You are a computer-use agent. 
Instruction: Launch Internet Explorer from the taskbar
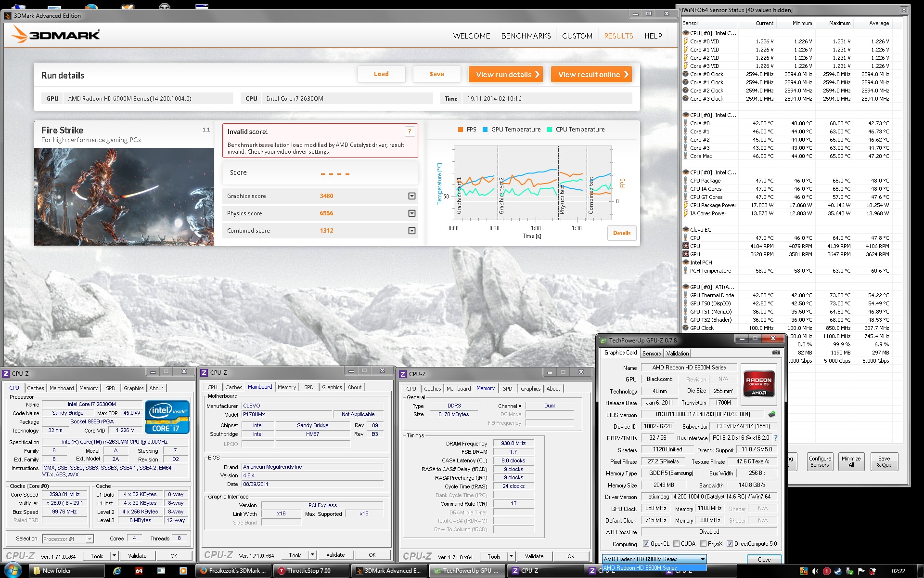[117, 571]
